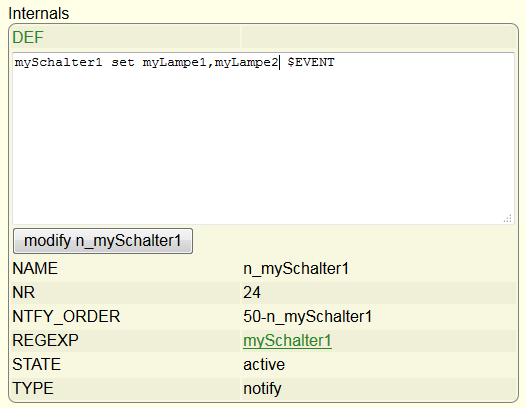This screenshot has width=526, height=408.
Task: Click the NTFY_ORDER row label
Action: pos(66,316)
